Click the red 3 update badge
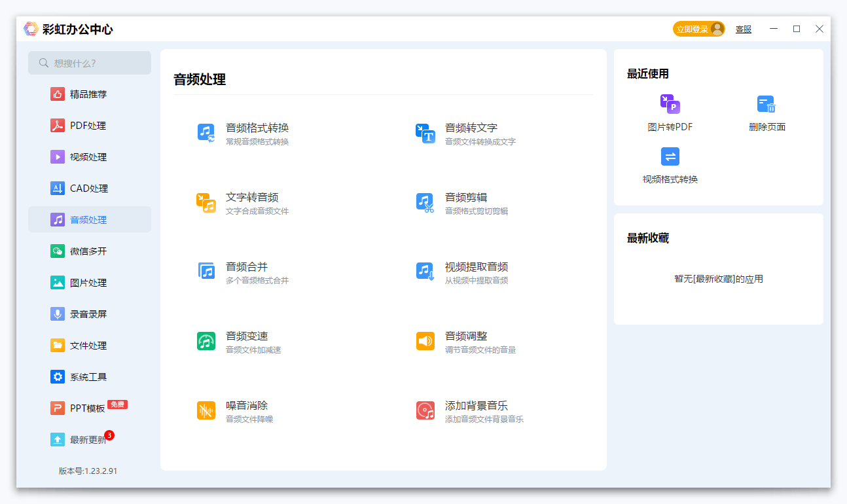The width and height of the screenshot is (847, 504). point(109,435)
